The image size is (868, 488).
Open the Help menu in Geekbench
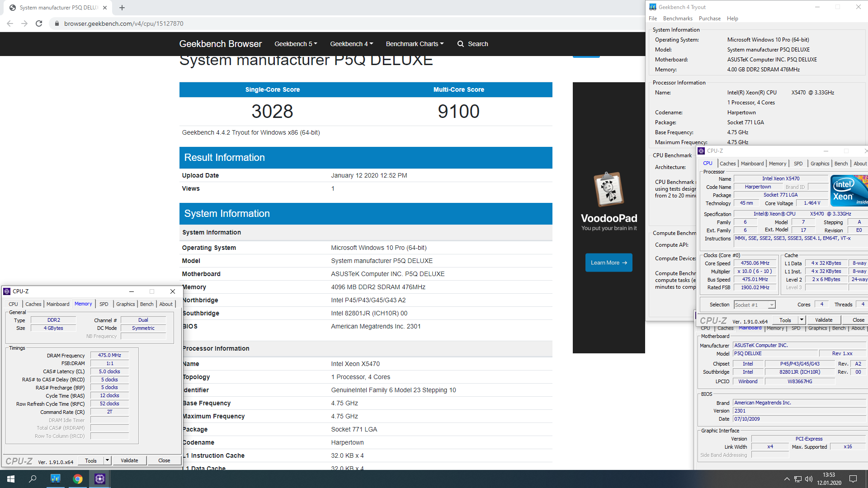pos(732,19)
